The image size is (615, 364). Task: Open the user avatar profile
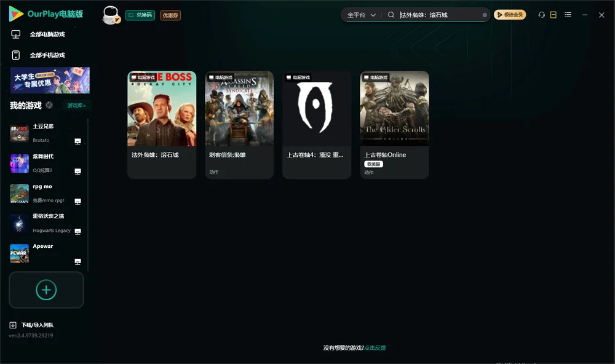[111, 15]
